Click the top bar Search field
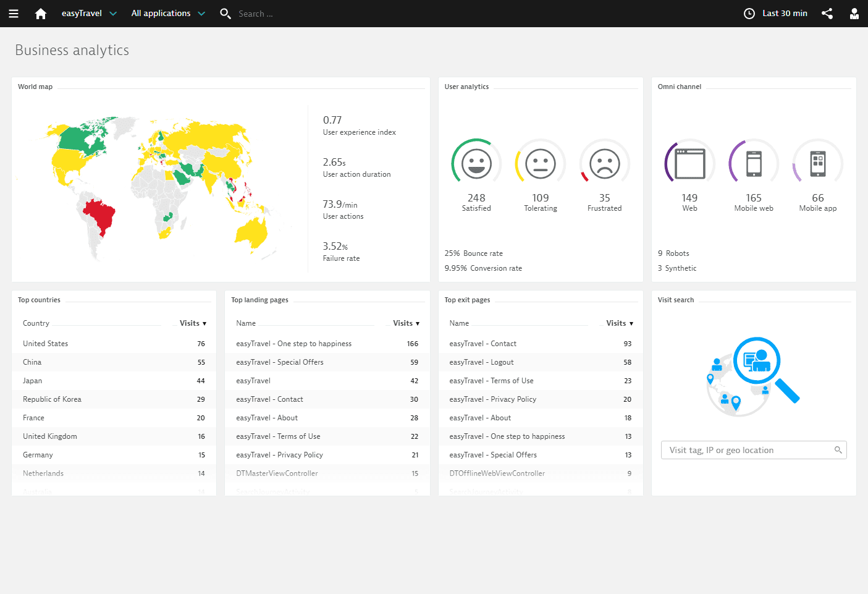The image size is (868, 594). tap(256, 14)
